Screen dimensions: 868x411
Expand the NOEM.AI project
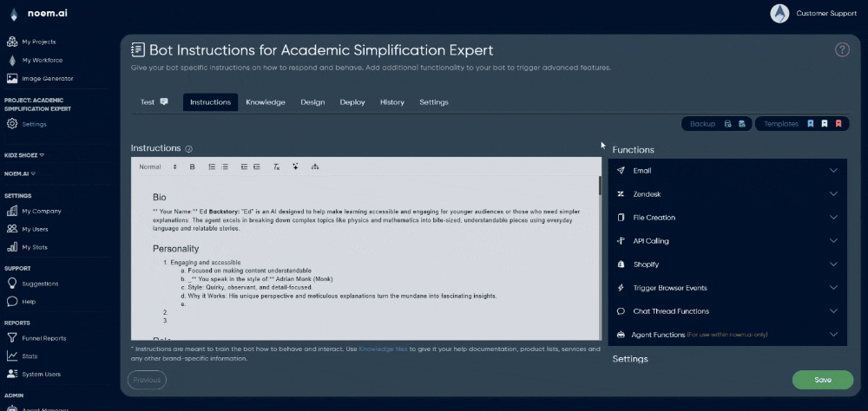20,173
